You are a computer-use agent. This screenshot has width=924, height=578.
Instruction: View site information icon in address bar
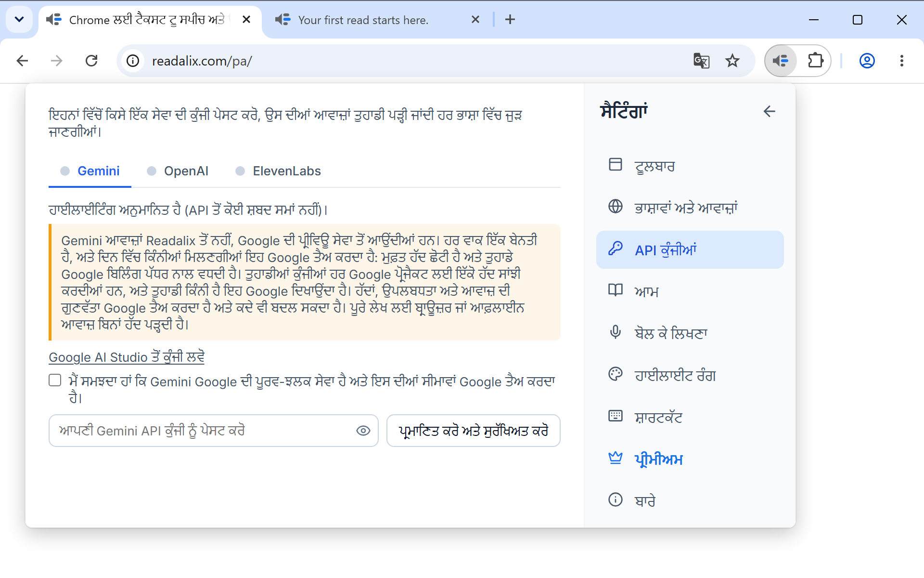tap(133, 61)
